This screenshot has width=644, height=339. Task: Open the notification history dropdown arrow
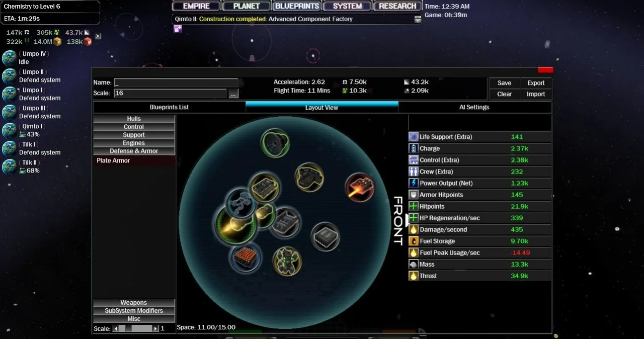click(x=418, y=19)
